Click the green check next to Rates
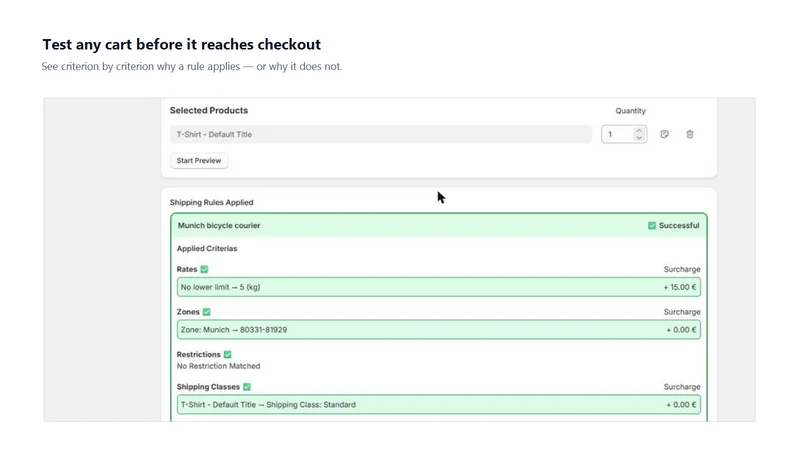This screenshot has width=800, height=450. coord(204,269)
